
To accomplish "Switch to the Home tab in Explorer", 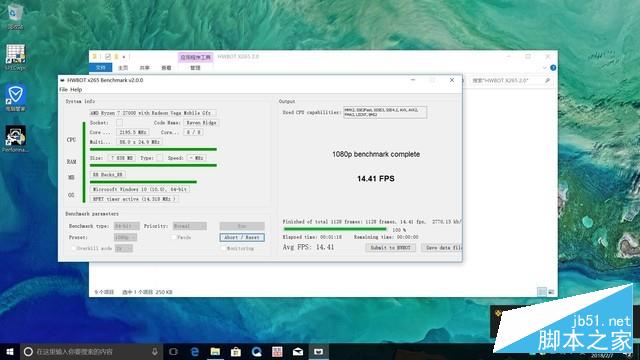I will point(123,68).
